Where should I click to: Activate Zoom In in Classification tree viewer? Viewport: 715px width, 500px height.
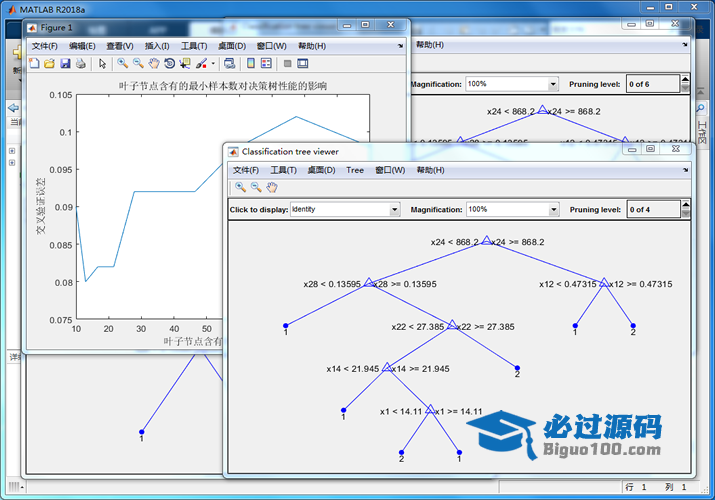click(x=240, y=187)
